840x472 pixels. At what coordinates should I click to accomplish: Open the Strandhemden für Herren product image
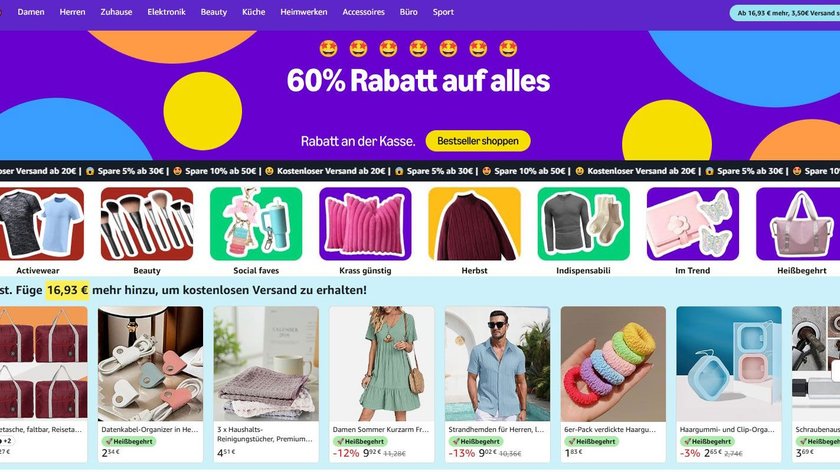pyautogui.click(x=498, y=364)
